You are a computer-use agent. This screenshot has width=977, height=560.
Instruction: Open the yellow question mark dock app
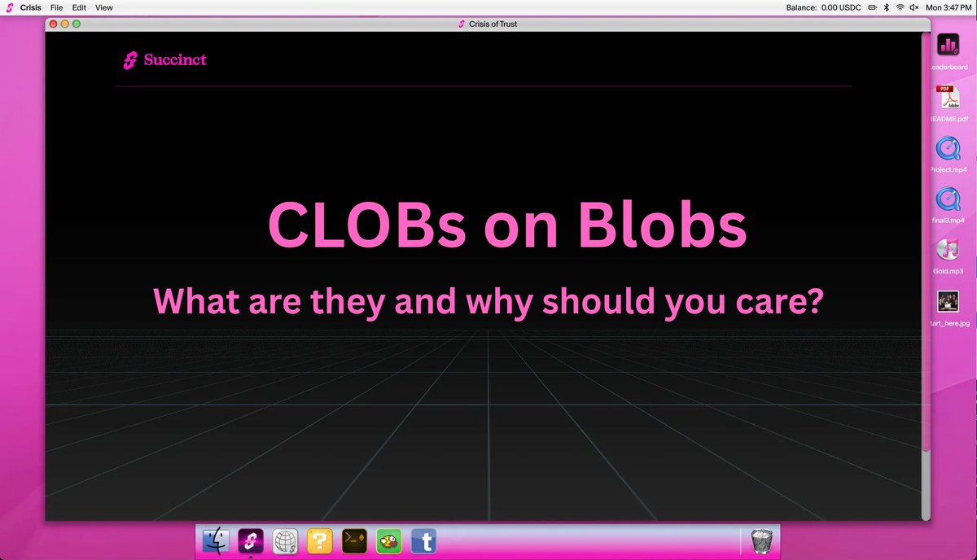coord(320,540)
